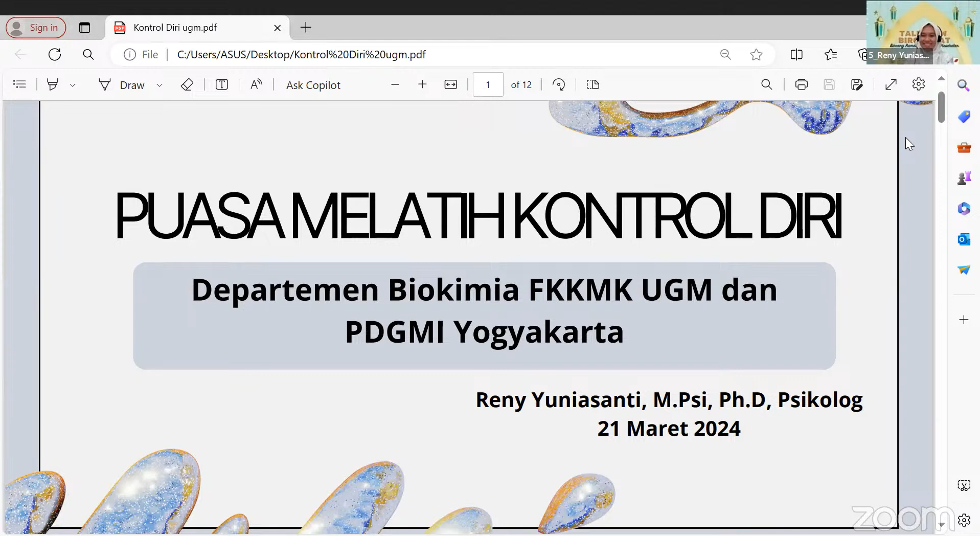Rotate the PDF page
The width and height of the screenshot is (980, 536).
pos(559,84)
